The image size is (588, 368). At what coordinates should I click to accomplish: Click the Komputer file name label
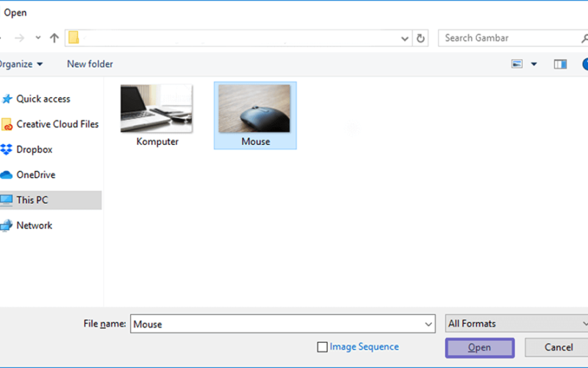coord(157,141)
